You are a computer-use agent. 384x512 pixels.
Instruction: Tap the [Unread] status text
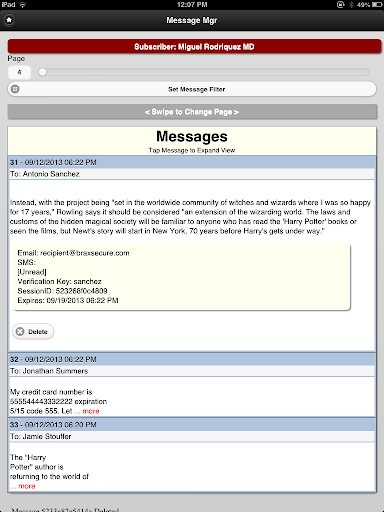tap(32, 272)
